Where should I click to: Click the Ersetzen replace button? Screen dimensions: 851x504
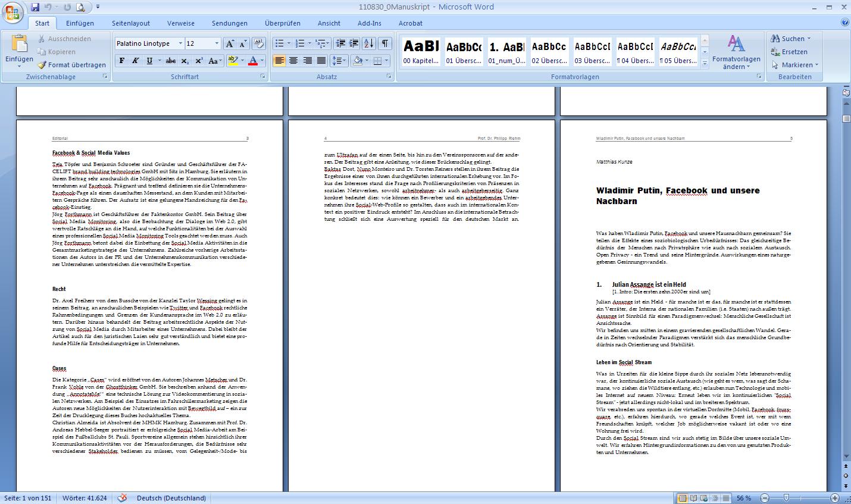pos(789,52)
